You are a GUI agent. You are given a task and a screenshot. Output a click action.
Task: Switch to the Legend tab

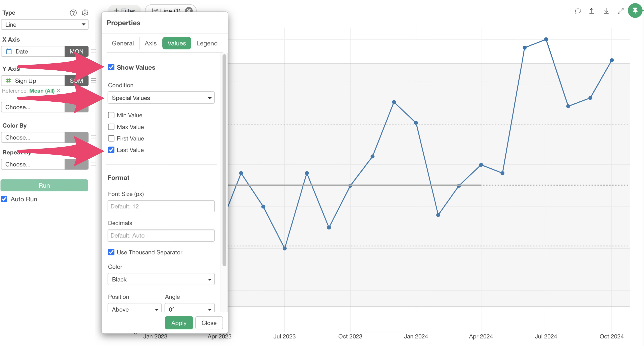tap(207, 43)
